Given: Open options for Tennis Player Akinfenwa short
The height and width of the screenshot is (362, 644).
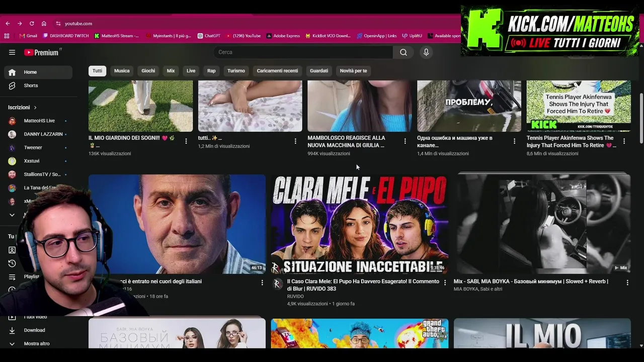Looking at the screenshot, I should pyautogui.click(x=624, y=141).
